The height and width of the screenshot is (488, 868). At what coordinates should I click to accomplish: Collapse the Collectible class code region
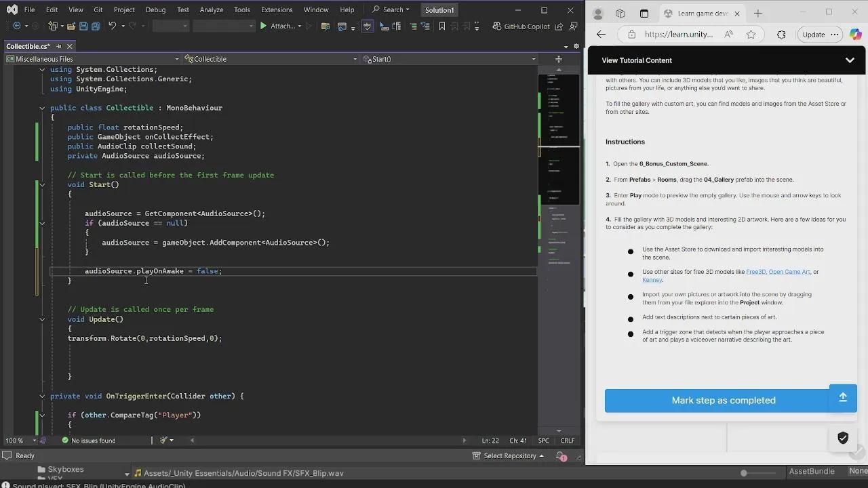[42, 108]
